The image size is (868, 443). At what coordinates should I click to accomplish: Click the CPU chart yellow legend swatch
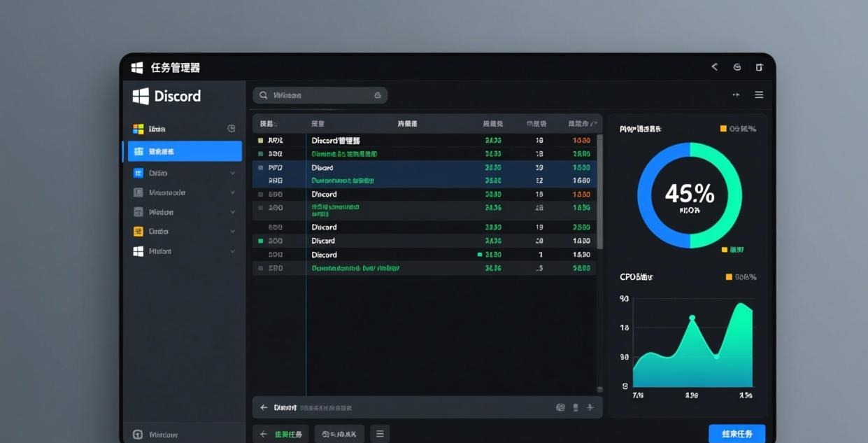point(729,277)
